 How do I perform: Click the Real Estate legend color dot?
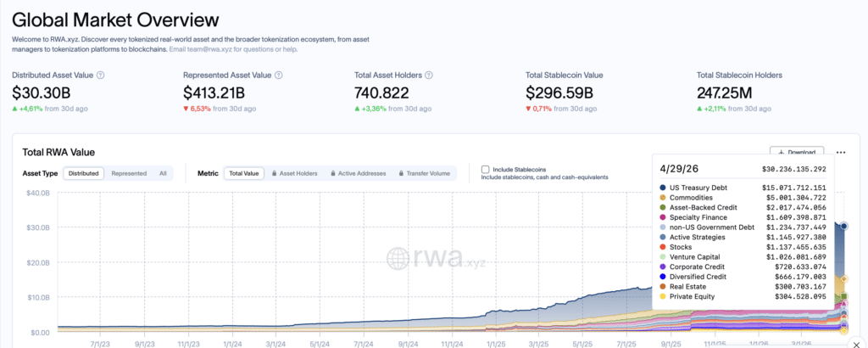click(x=663, y=287)
